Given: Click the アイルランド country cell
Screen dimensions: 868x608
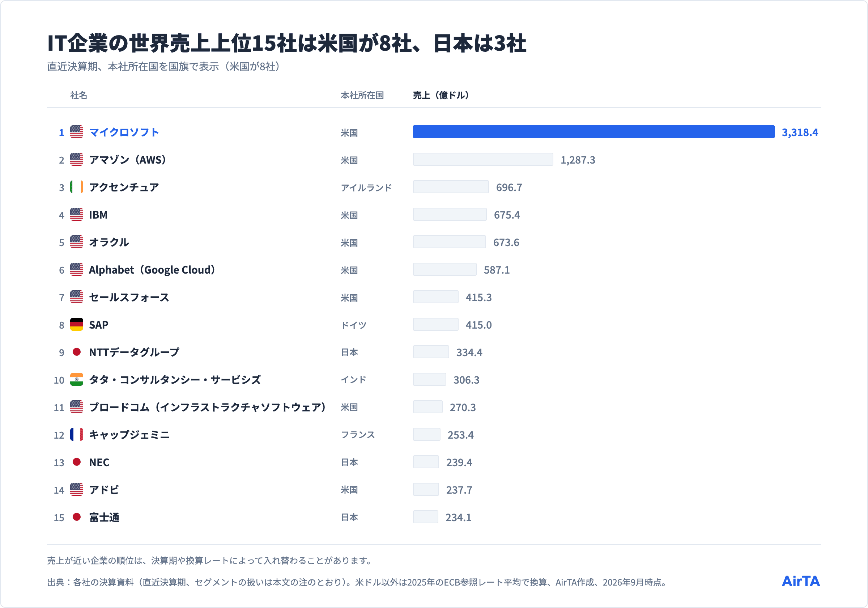Looking at the screenshot, I should tap(366, 188).
